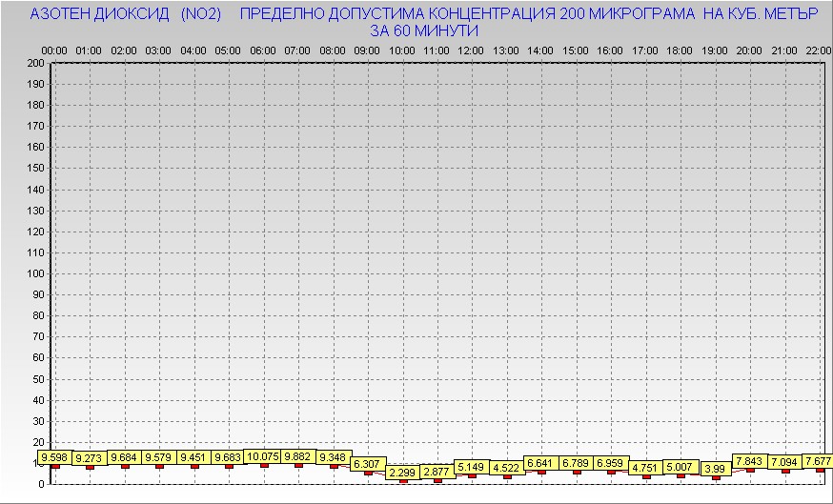833x504 pixels.
Task: Click the 00:00 time axis label
Action: tap(54, 50)
